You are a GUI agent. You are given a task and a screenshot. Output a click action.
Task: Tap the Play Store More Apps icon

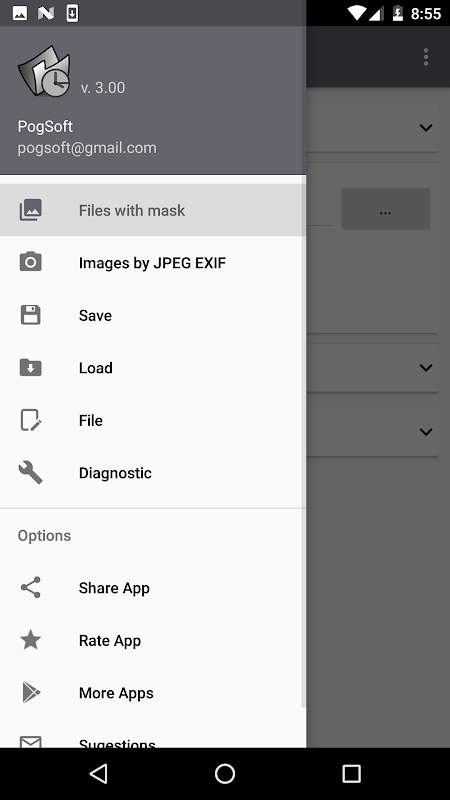point(31,692)
